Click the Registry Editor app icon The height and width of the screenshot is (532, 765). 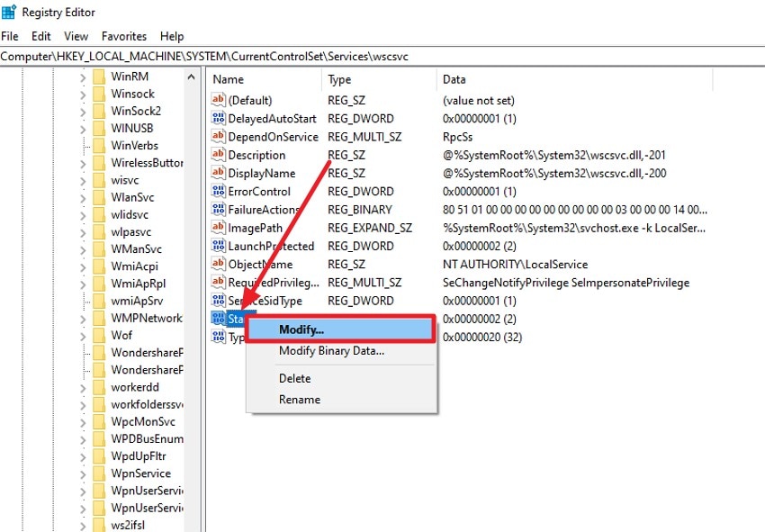click(x=9, y=11)
